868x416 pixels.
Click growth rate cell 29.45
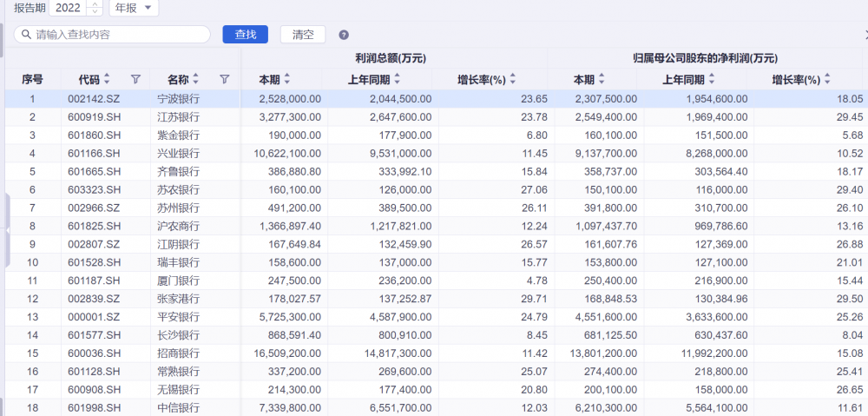(x=851, y=117)
